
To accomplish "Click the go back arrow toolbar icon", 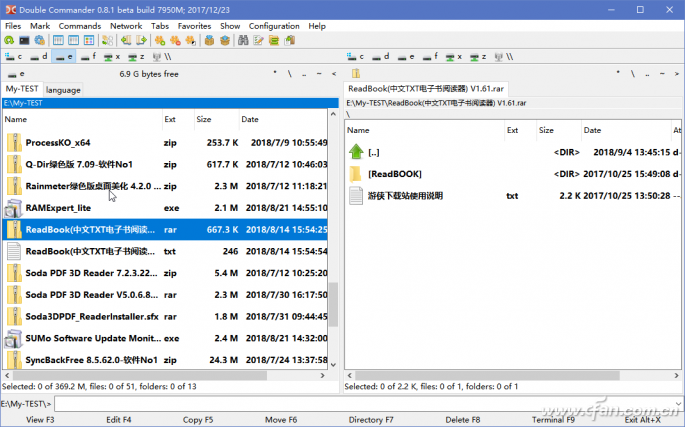I will pos(126,41).
